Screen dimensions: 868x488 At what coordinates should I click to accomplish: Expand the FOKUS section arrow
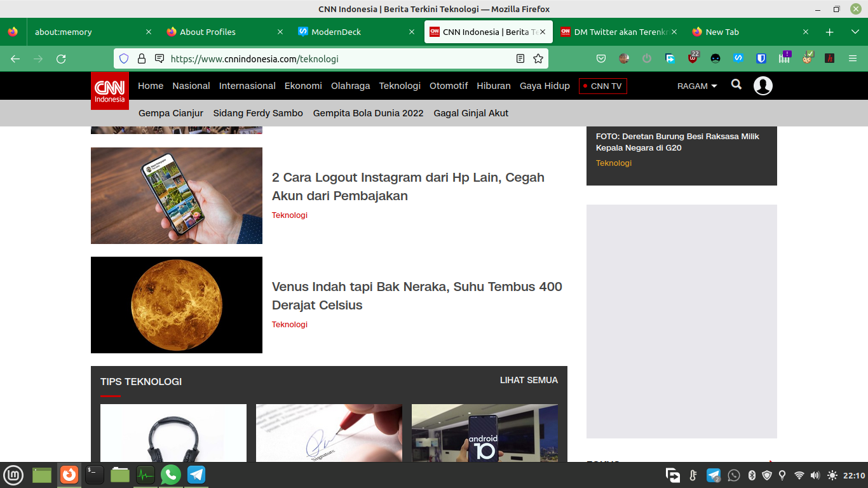(x=770, y=463)
